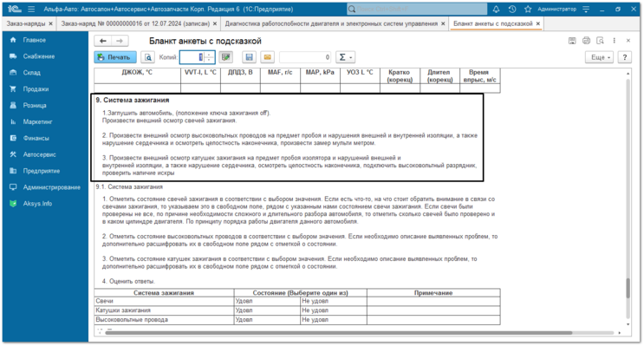Open the main menu hamburger icon
Image resolution: width=644 pixels, height=346 pixels.
tap(31, 9)
